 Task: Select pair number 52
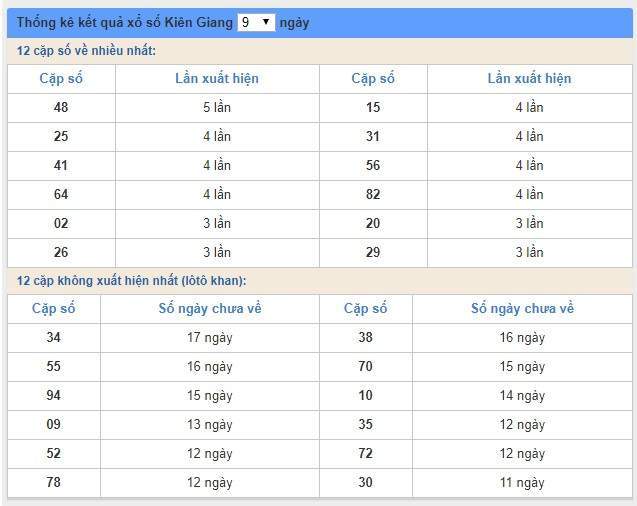point(54,454)
